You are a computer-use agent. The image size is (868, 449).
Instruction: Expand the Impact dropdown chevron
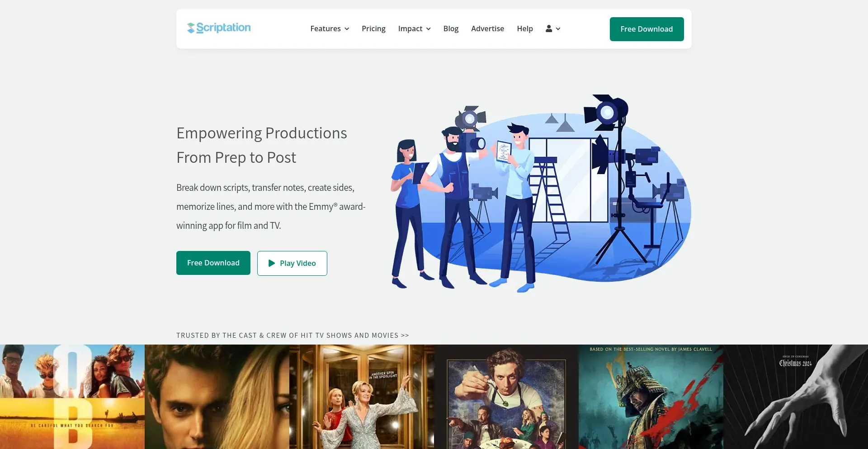[428, 29]
